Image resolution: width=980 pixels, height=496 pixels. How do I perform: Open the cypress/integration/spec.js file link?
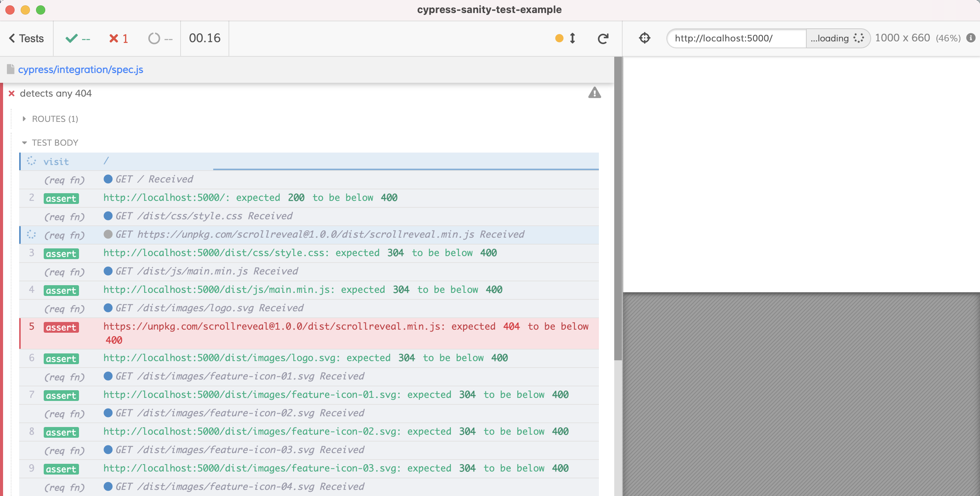pos(81,69)
